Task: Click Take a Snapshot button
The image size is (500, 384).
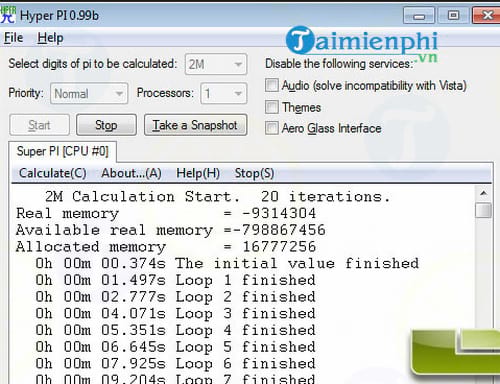Action: tap(195, 125)
